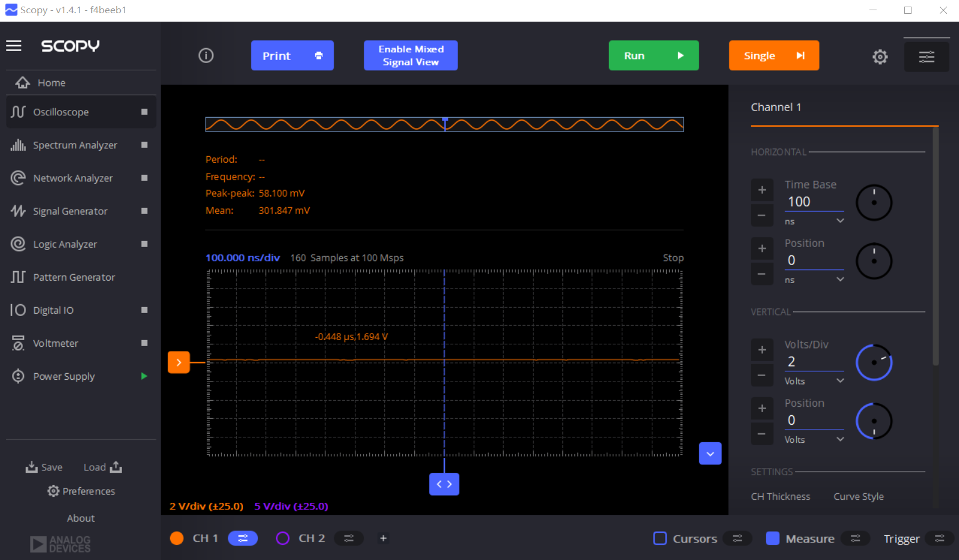The width and height of the screenshot is (959, 560).
Task: Click the Signal Generator icon
Action: coord(18,211)
